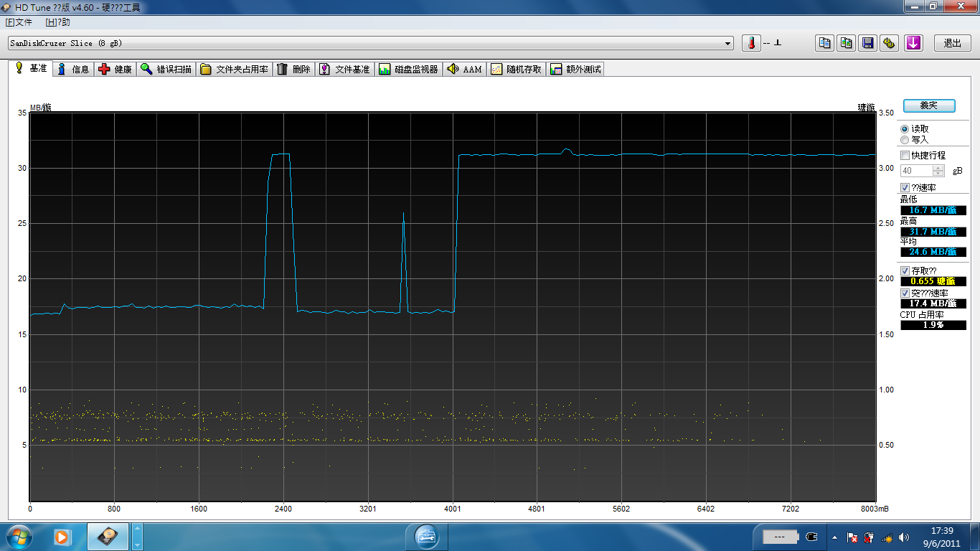
Task: Click the power plug taskbar icon
Action: coord(812,537)
